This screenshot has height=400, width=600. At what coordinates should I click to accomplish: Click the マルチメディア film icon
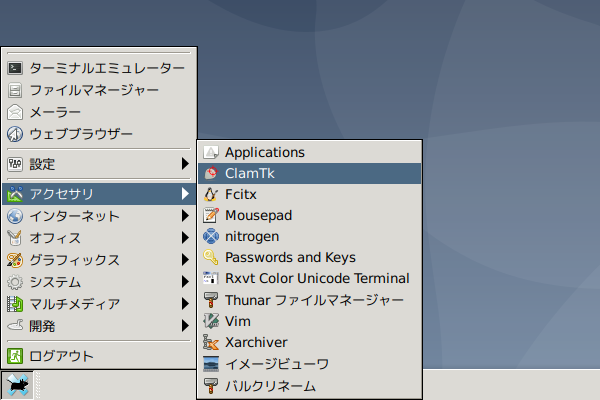coord(15,304)
